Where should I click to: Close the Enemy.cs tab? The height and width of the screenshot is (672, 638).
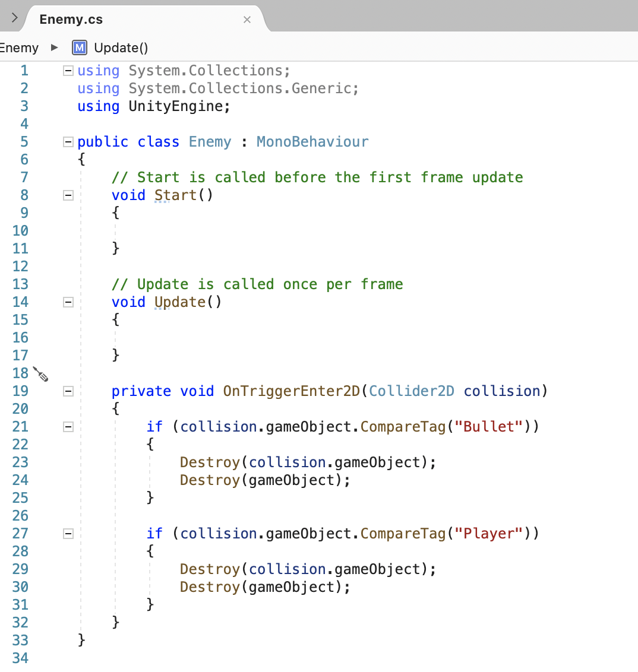click(x=247, y=20)
